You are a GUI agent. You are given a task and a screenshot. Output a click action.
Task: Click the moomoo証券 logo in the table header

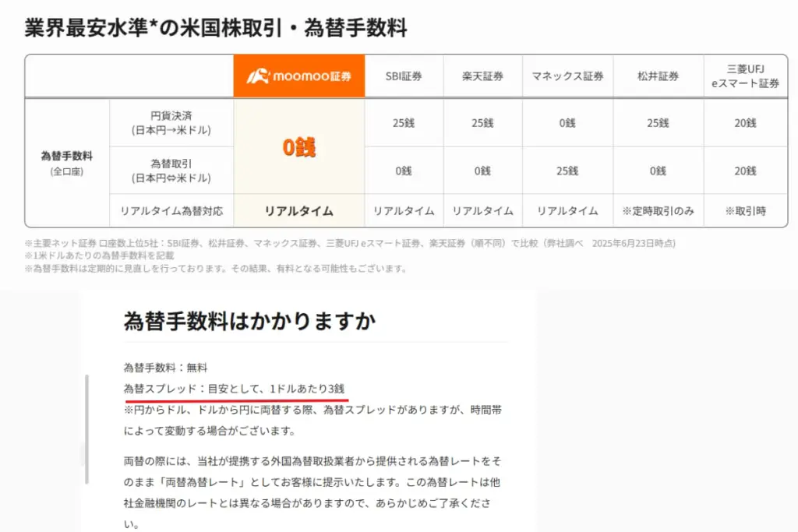click(x=298, y=76)
